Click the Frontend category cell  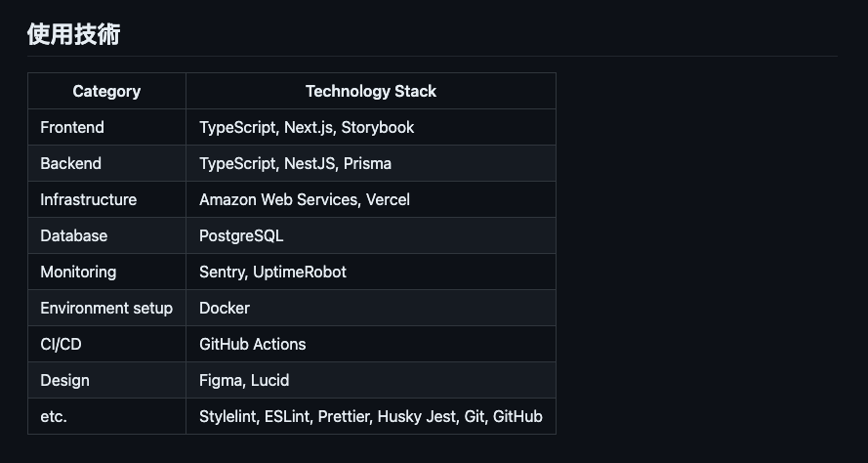[106, 127]
